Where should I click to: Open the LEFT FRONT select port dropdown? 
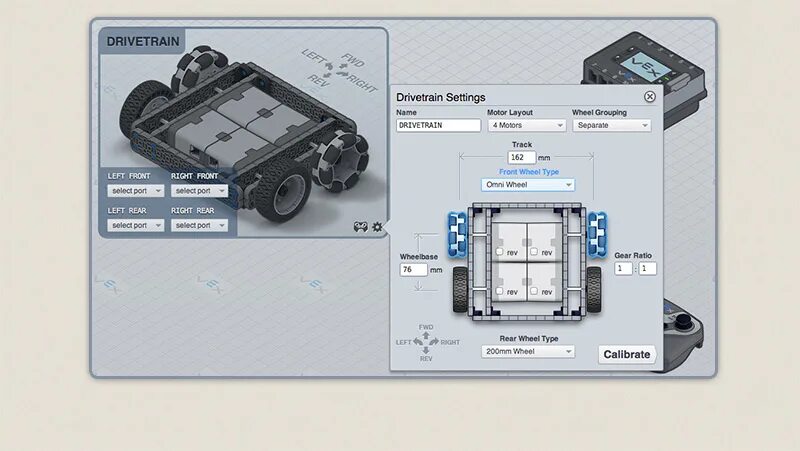136,191
